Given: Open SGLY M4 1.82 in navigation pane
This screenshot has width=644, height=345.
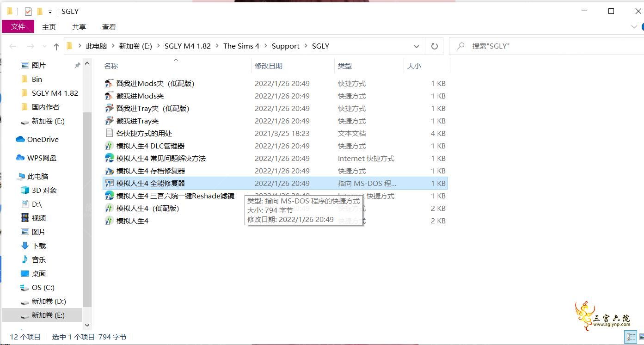Looking at the screenshot, I should pos(55,93).
